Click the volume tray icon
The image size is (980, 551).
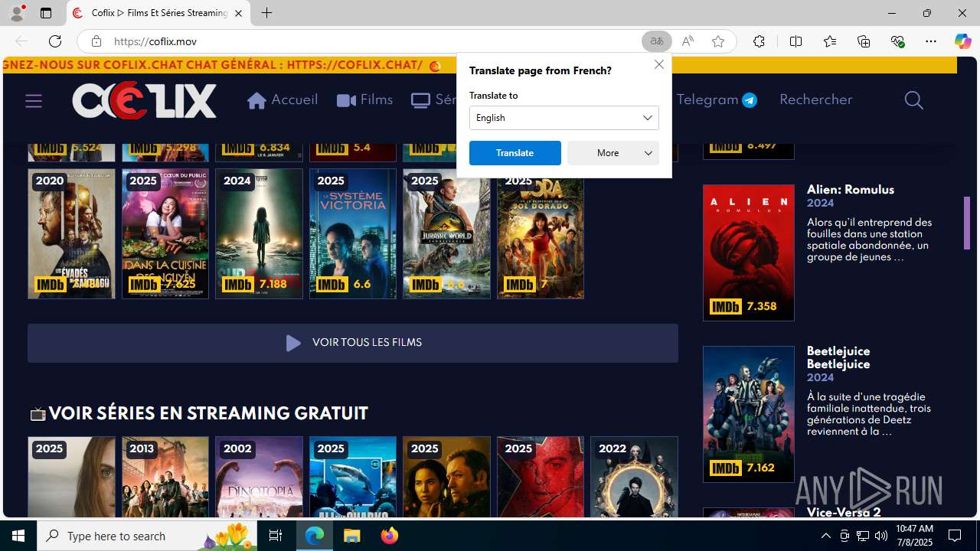(x=881, y=536)
